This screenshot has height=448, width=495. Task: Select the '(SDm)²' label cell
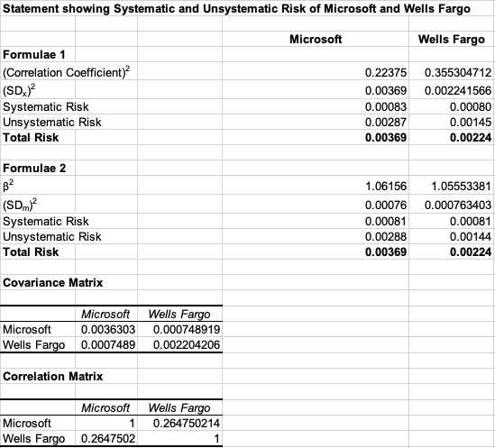click(x=20, y=206)
